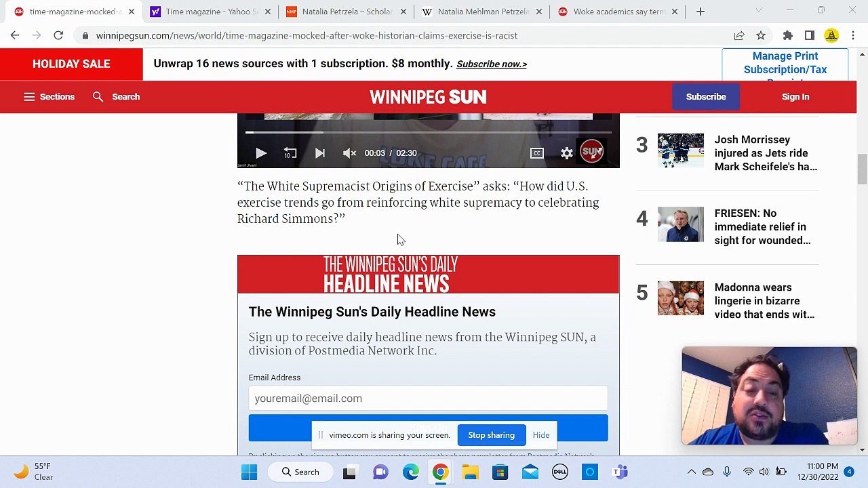Go to Winnipeg Sun homepage logo
This screenshot has height=488, width=868.
pyautogui.click(x=428, y=97)
